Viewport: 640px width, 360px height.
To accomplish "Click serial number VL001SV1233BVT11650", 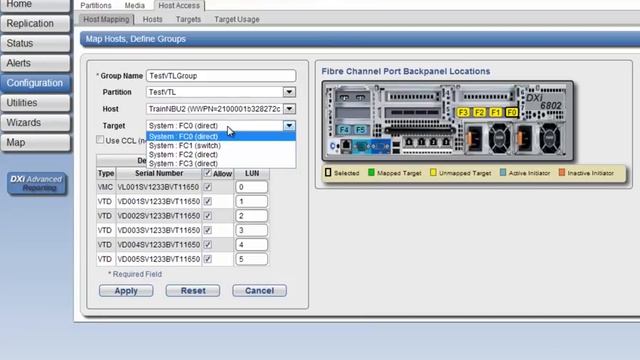I will [x=158, y=187].
